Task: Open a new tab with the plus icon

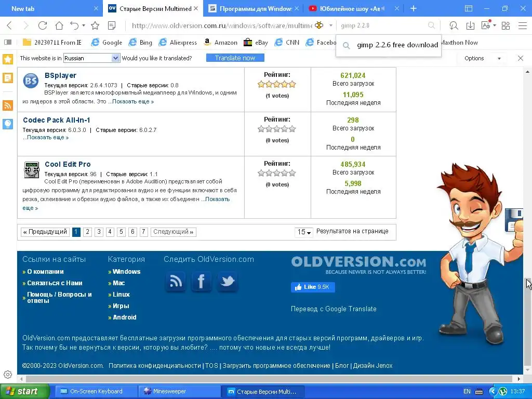Action: 413,8
